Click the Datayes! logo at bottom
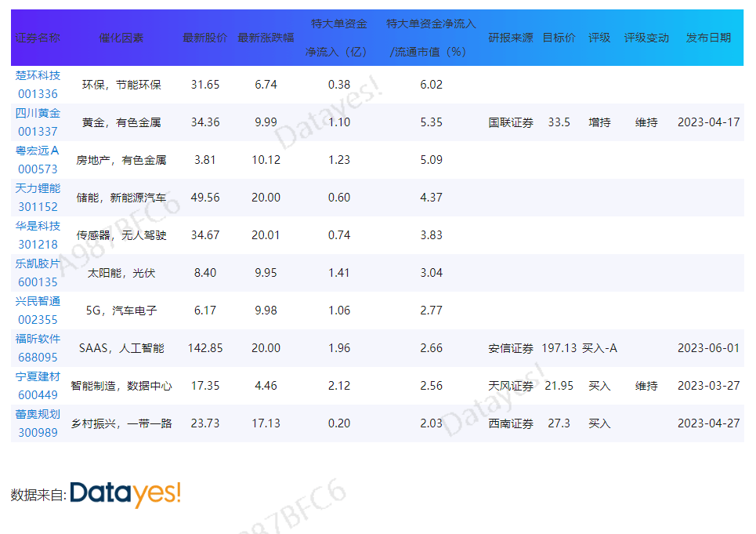The height and width of the screenshot is (534, 756). click(x=125, y=493)
